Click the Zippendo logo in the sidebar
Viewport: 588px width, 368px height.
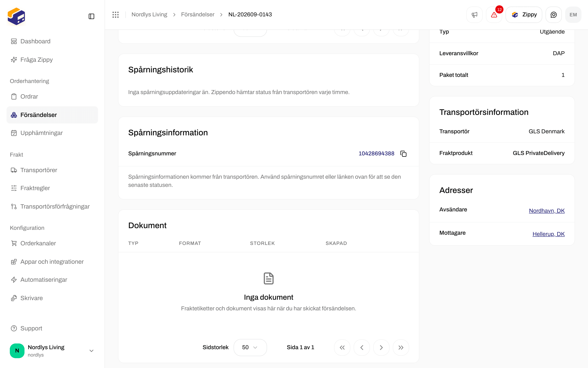[x=16, y=16]
